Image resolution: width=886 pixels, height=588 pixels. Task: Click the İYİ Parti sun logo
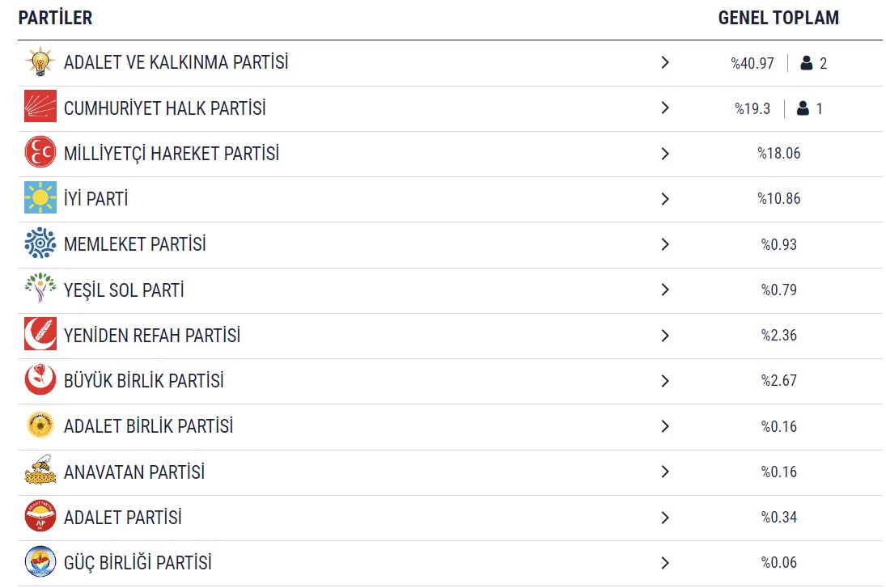pos(40,198)
